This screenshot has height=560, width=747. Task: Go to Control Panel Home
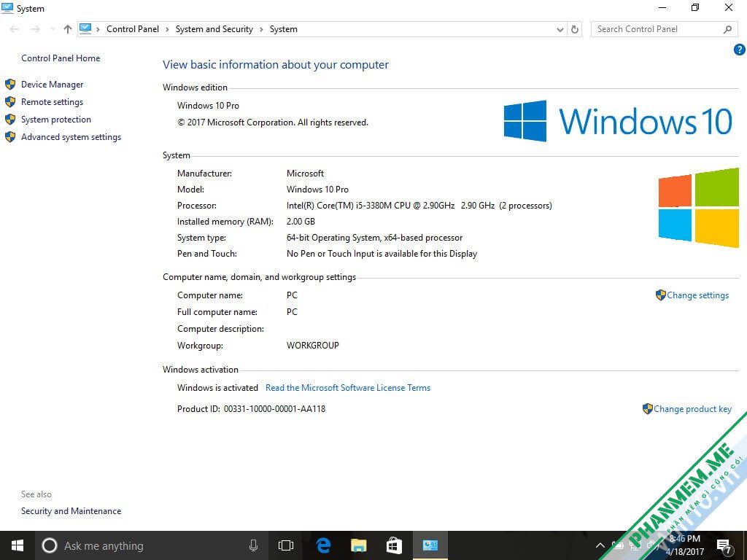point(61,58)
